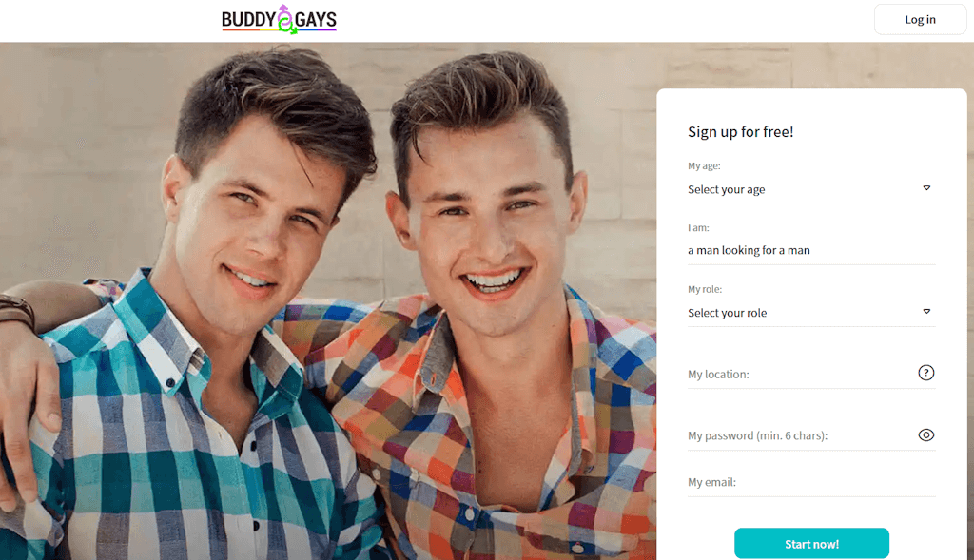This screenshot has width=974, height=560.
Task: Click the My role label
Action: (705, 289)
